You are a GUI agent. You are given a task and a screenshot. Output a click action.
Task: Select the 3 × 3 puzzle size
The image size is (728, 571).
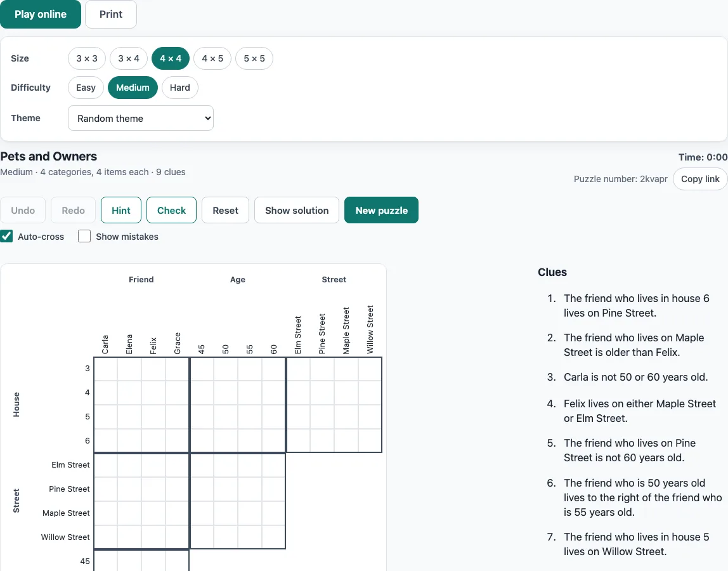(x=87, y=58)
